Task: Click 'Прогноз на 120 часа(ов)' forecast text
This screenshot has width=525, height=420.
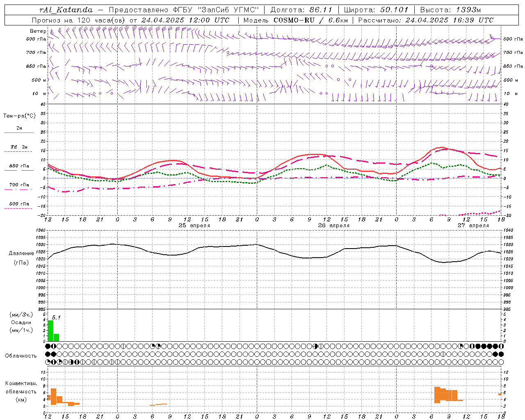Action: click(79, 20)
